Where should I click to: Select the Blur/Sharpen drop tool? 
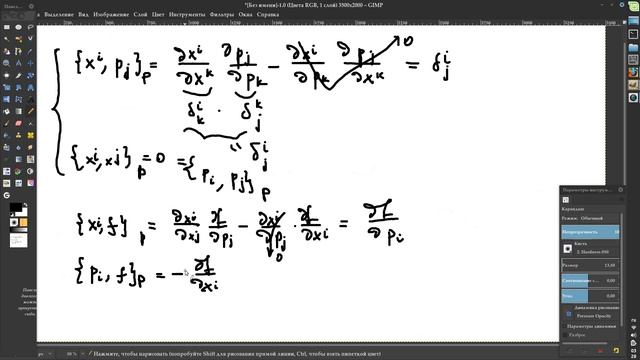[18, 147]
